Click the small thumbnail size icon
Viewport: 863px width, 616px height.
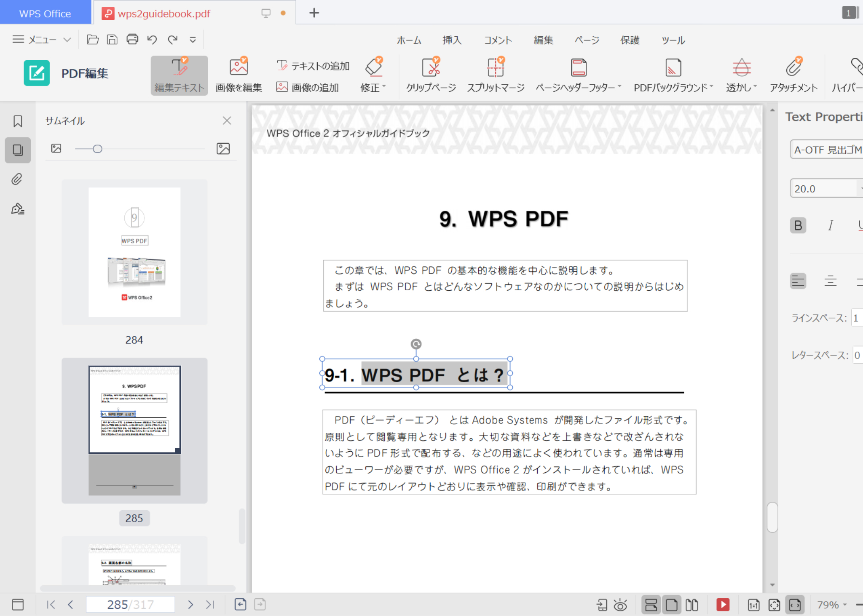tap(56, 148)
